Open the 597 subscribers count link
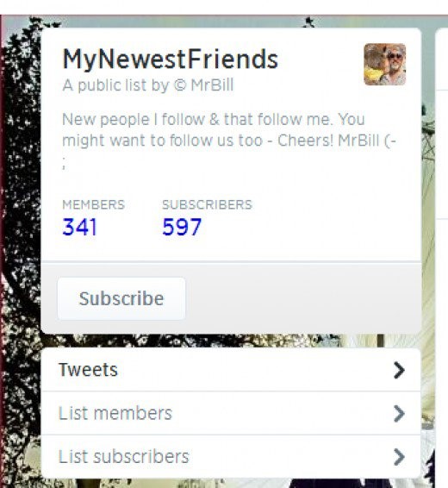448x488 pixels. point(182,227)
